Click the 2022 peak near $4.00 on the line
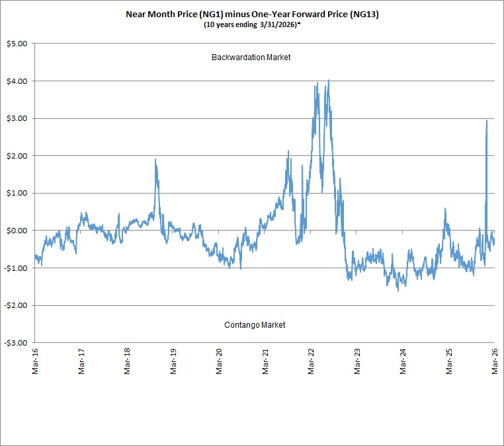This screenshot has height=446, width=504. (328, 80)
